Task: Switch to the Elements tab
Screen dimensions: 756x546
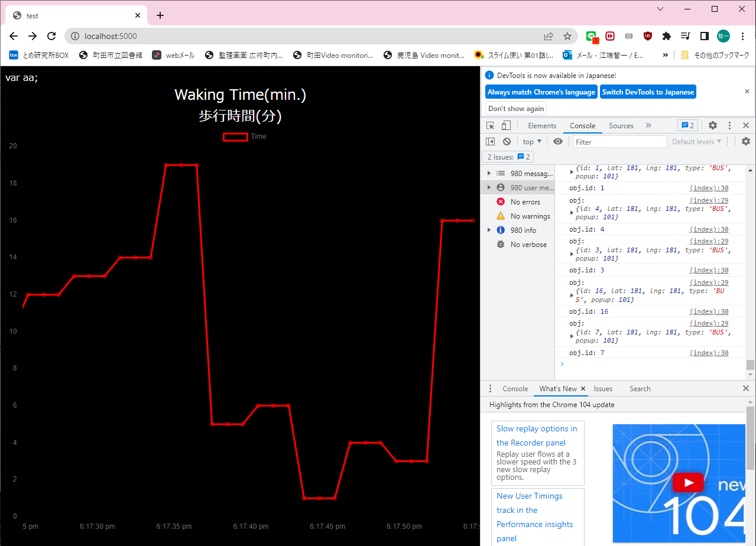Action: [x=542, y=126]
